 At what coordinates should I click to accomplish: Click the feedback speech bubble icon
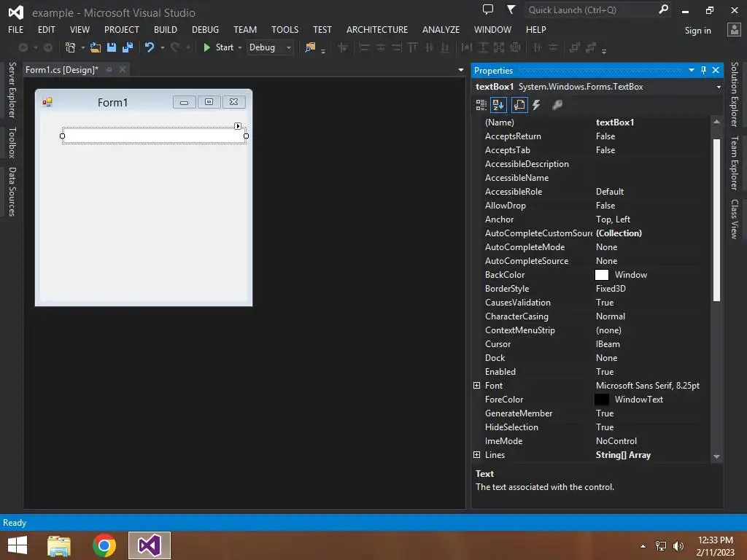click(x=488, y=9)
